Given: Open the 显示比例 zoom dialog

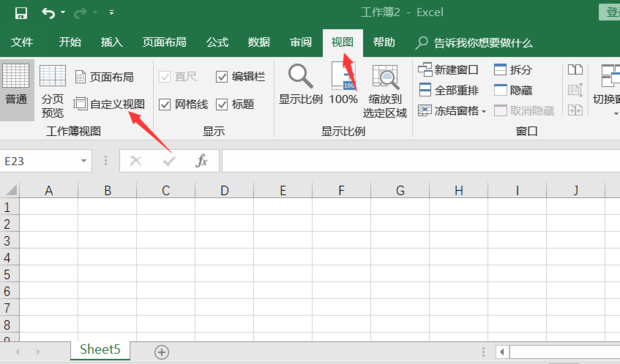Looking at the screenshot, I should click(x=301, y=85).
